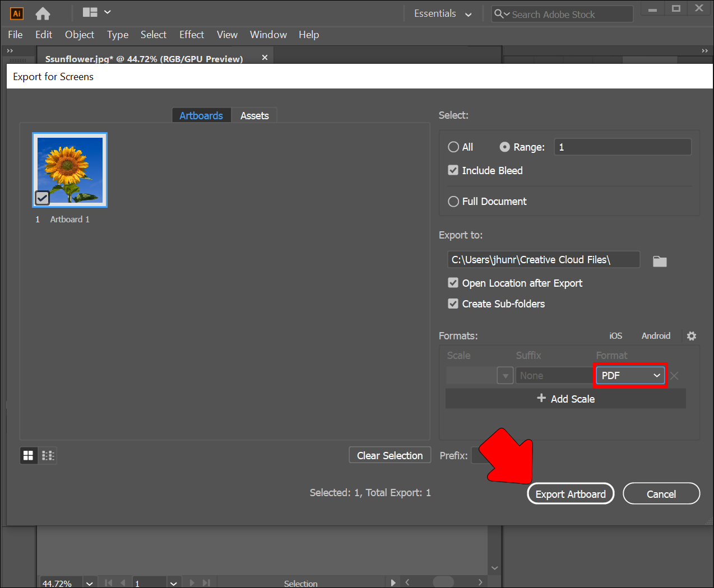This screenshot has width=714, height=588.
Task: Toggle Create Sub-folders checkbox
Action: [x=453, y=304]
